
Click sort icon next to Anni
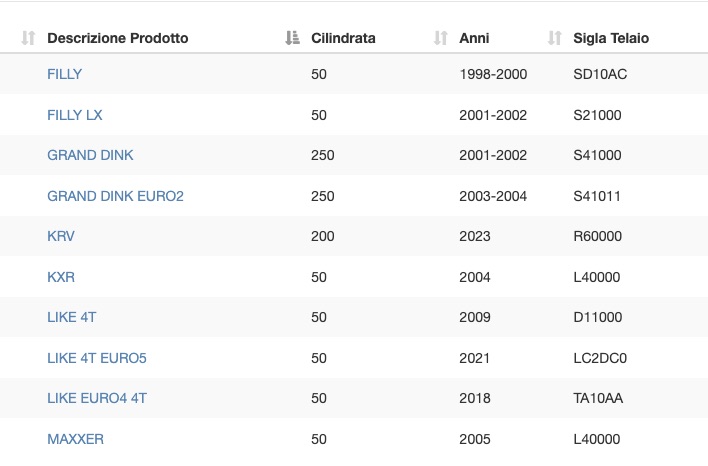coord(440,38)
